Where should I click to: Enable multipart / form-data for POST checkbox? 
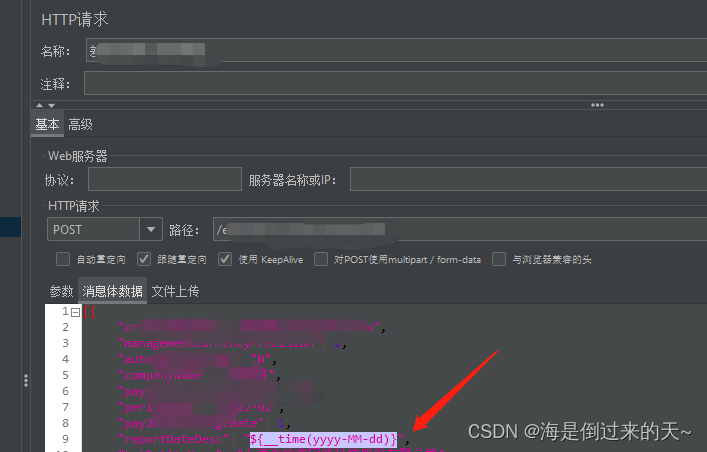pyautogui.click(x=321, y=259)
